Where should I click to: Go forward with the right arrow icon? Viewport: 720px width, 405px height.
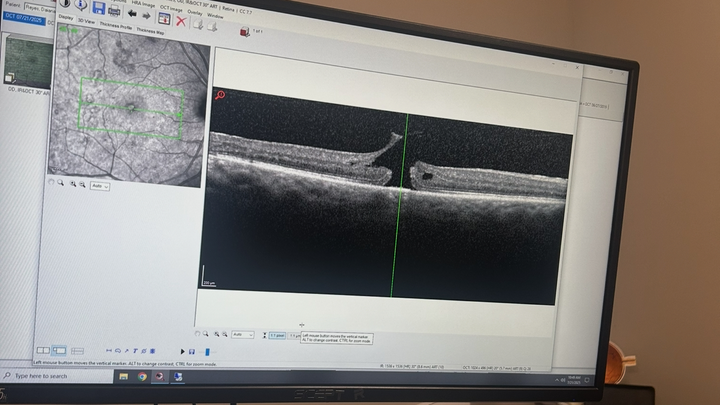[x=147, y=14]
